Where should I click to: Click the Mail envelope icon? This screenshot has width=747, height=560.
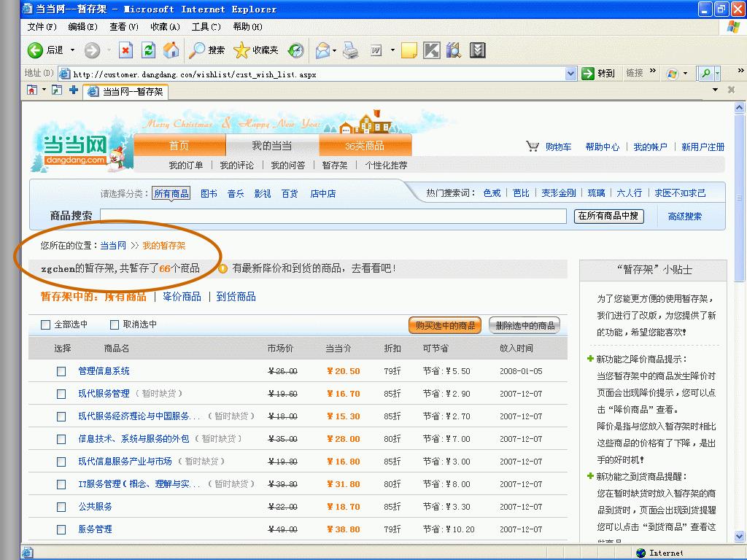(x=322, y=50)
